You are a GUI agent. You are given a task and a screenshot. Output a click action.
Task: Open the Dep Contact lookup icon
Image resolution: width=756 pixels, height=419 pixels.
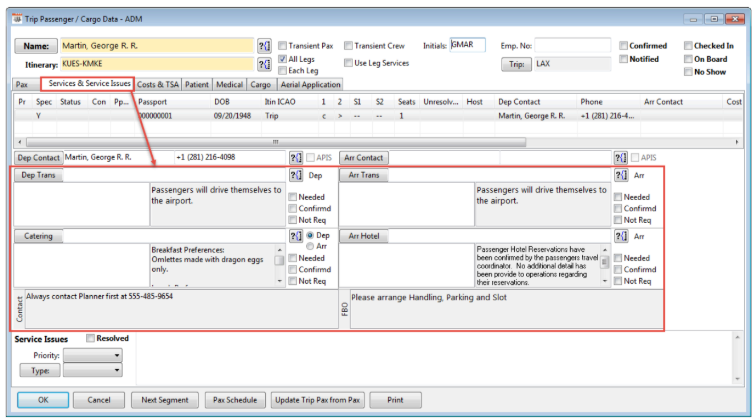296,158
